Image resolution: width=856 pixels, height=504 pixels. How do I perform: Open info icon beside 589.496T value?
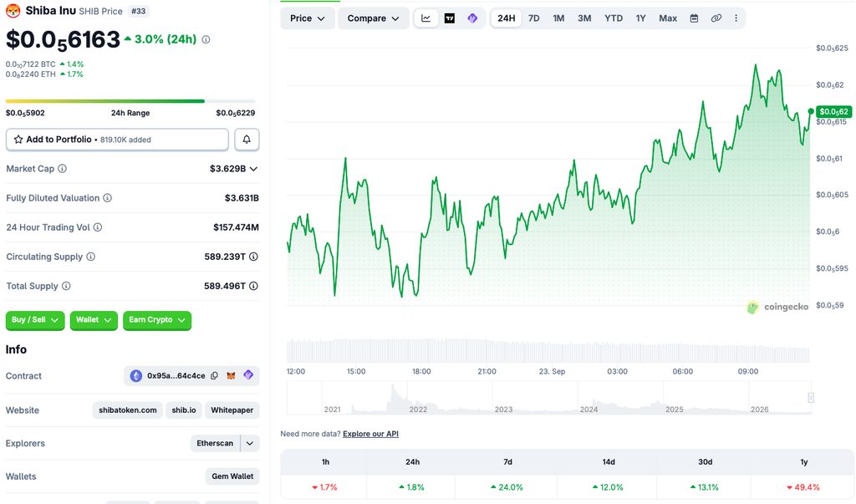253,286
